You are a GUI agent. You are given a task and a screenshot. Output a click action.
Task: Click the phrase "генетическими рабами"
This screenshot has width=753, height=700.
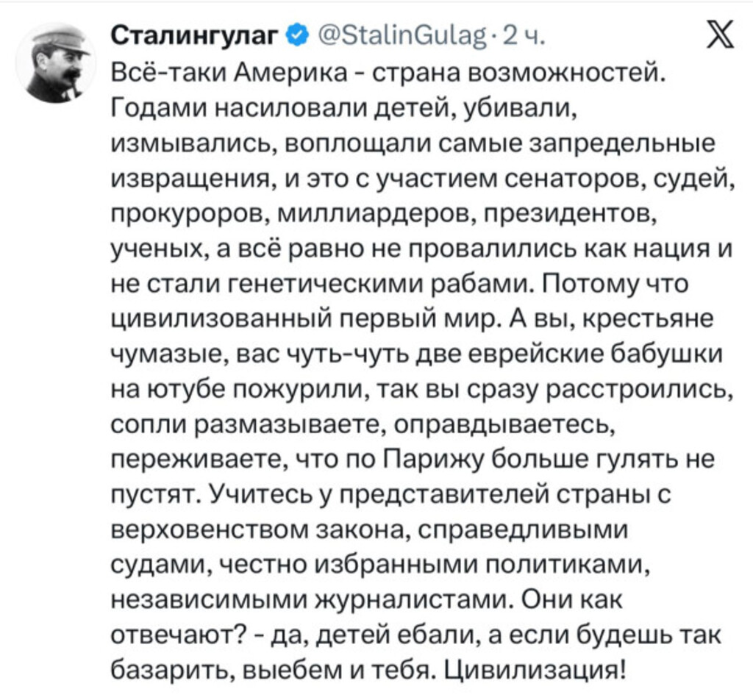point(331,284)
